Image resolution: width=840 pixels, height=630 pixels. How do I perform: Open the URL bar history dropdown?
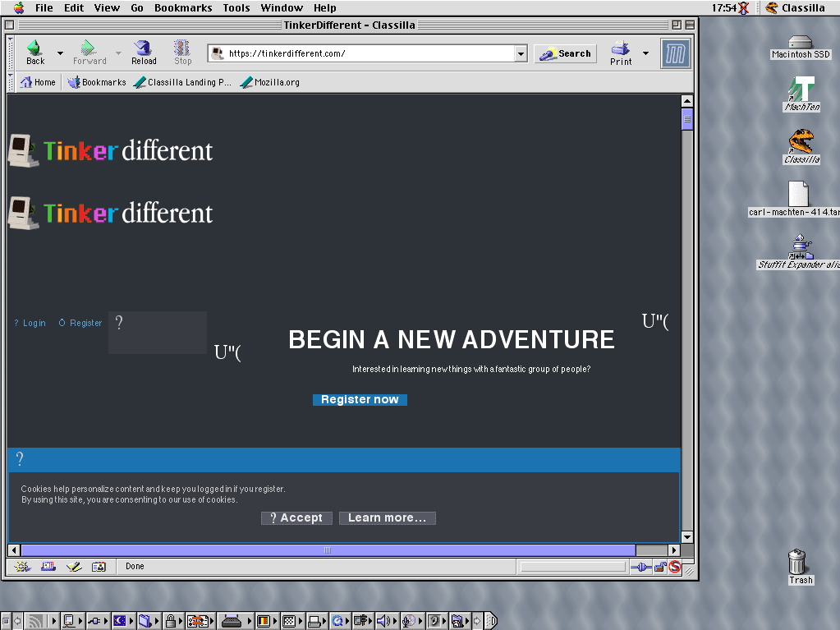(x=521, y=53)
